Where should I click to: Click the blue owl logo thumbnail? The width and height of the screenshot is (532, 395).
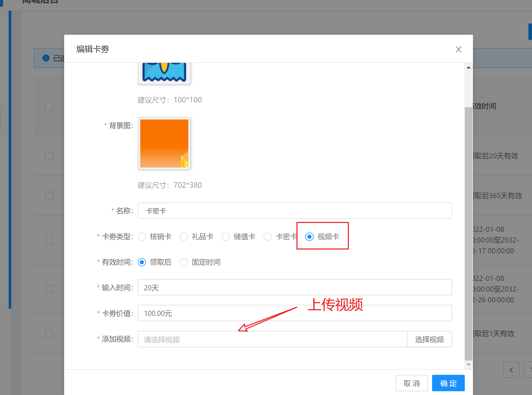(164, 73)
